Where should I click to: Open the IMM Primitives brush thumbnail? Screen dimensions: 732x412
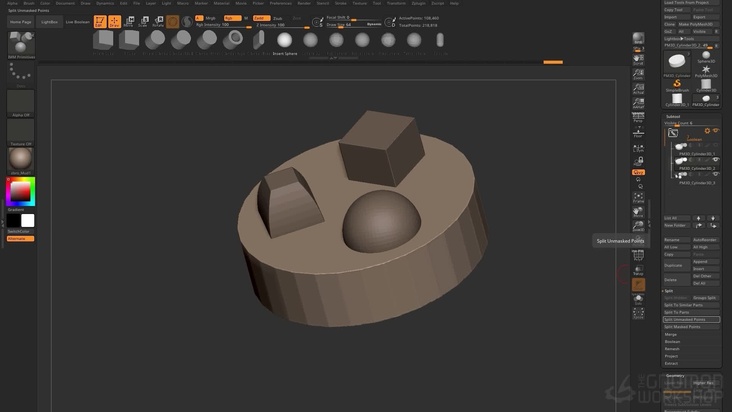21,43
